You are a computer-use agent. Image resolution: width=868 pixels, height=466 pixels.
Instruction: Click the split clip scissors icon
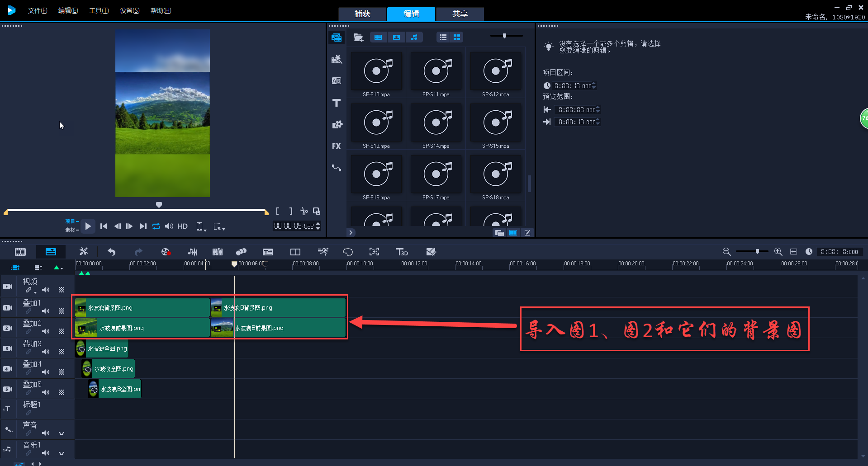click(x=304, y=211)
